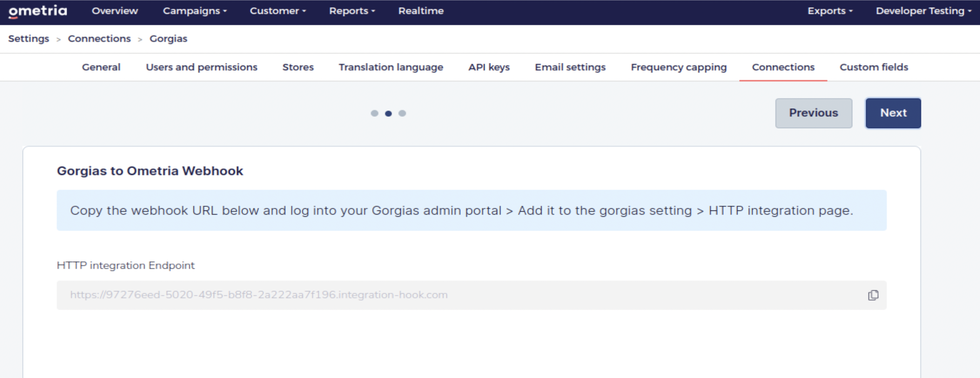Click the active second carousel dot
980x378 pixels.
pos(388,113)
